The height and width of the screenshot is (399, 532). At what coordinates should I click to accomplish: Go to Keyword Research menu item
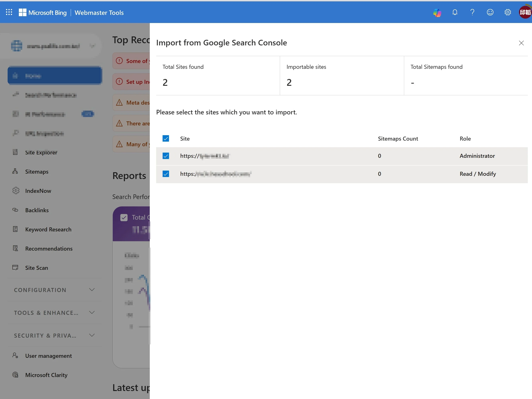48,229
